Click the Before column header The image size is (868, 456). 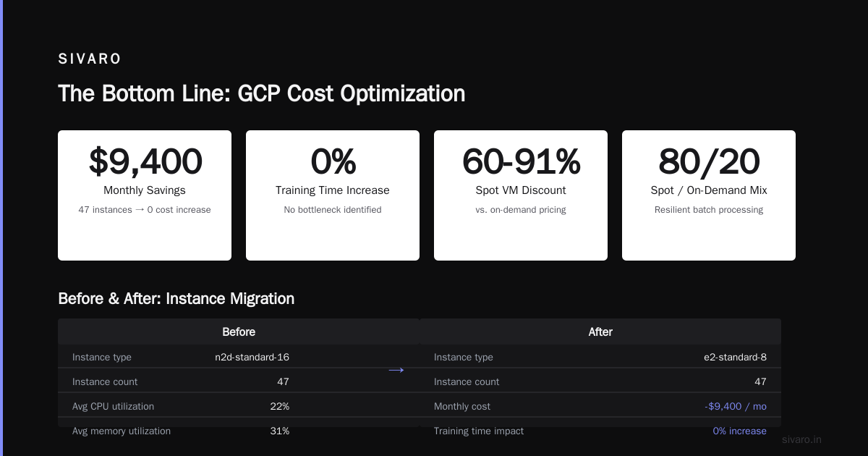click(x=239, y=332)
